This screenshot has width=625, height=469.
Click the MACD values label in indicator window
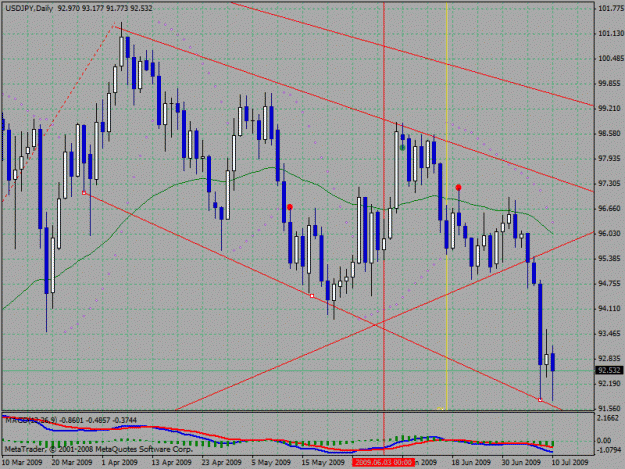(71, 420)
